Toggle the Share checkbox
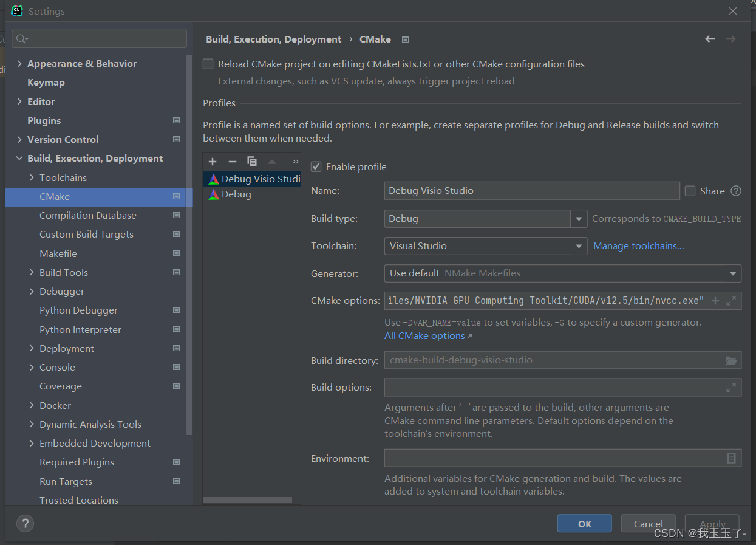Image resolution: width=756 pixels, height=545 pixels. click(x=690, y=191)
